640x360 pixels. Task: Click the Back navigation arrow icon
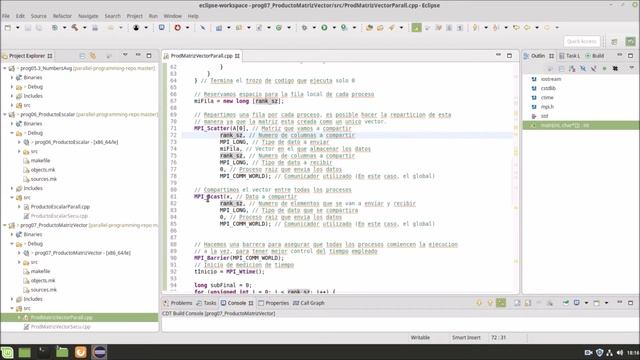(x=527, y=28)
